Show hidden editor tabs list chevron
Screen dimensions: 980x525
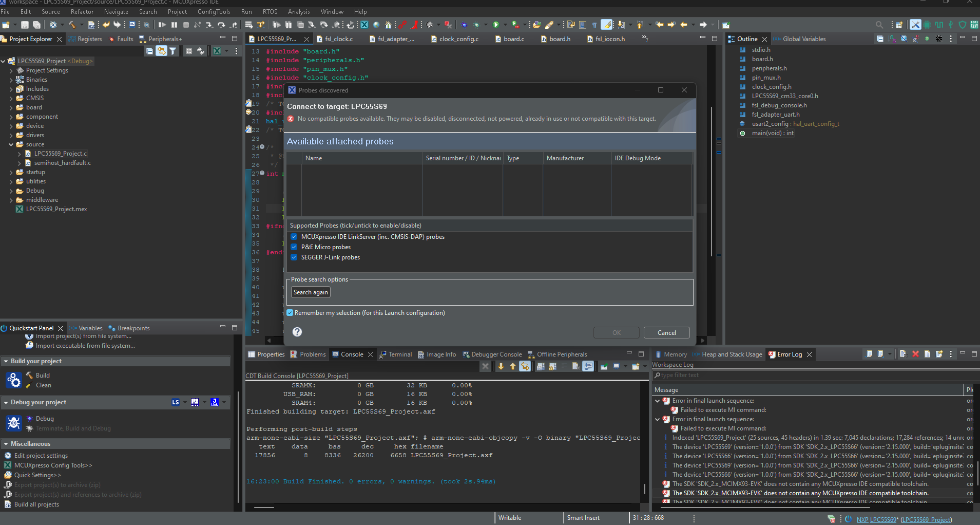(x=645, y=39)
